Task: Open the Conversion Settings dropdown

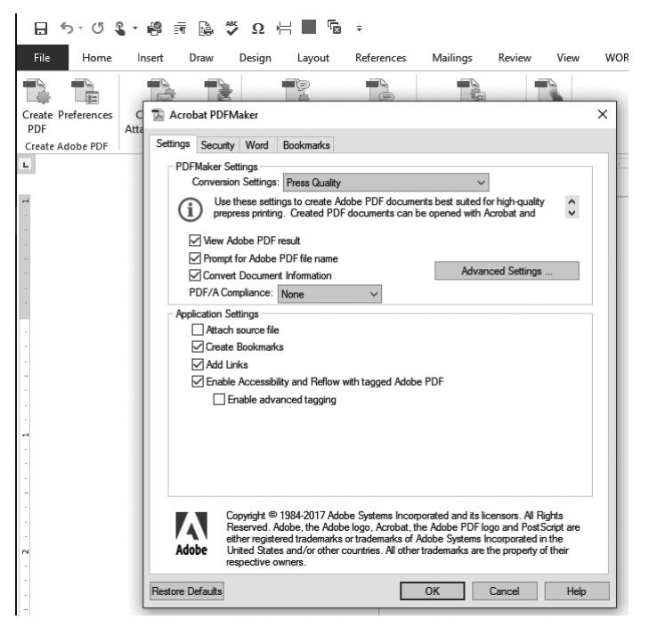Action: [x=482, y=183]
